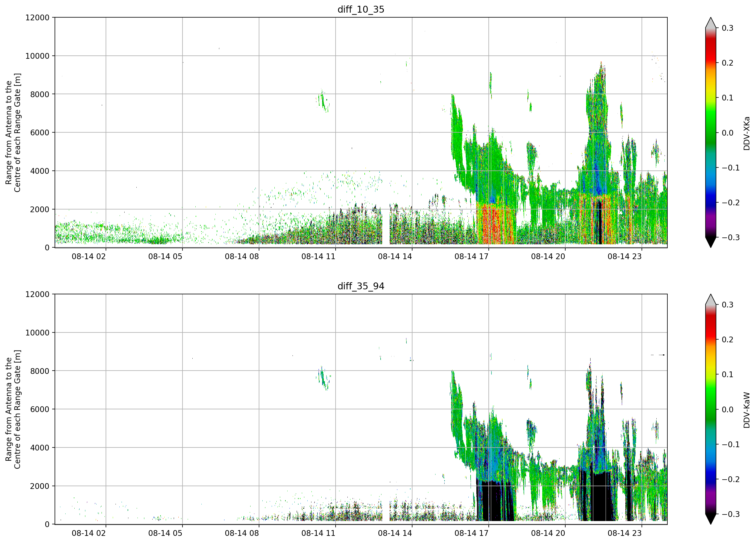756x543 pixels.
Task: Click the −0.1 tick on DDV-KaW colorbar
Action: [731, 445]
